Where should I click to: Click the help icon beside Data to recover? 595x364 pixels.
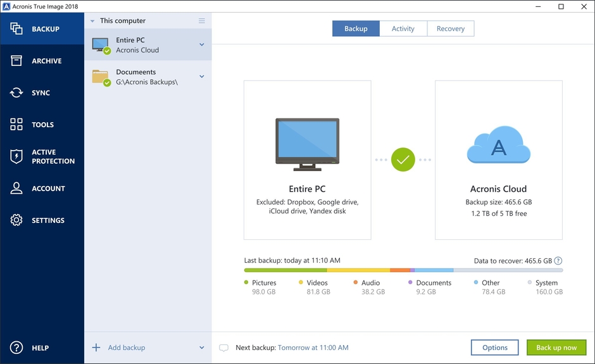(558, 261)
